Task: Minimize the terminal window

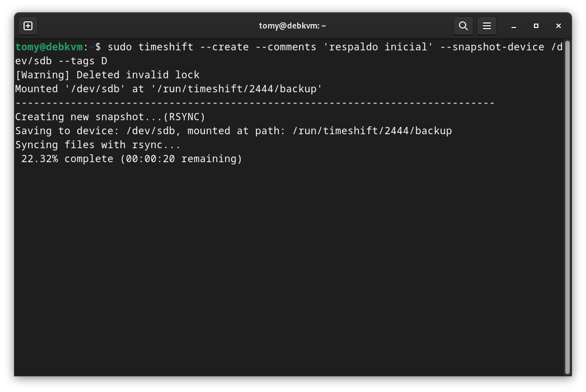Action: click(x=514, y=26)
